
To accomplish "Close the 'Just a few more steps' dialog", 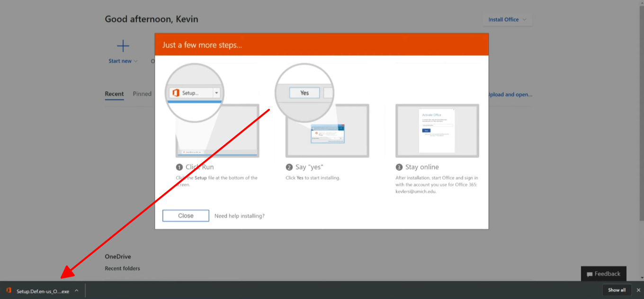I will [x=186, y=216].
